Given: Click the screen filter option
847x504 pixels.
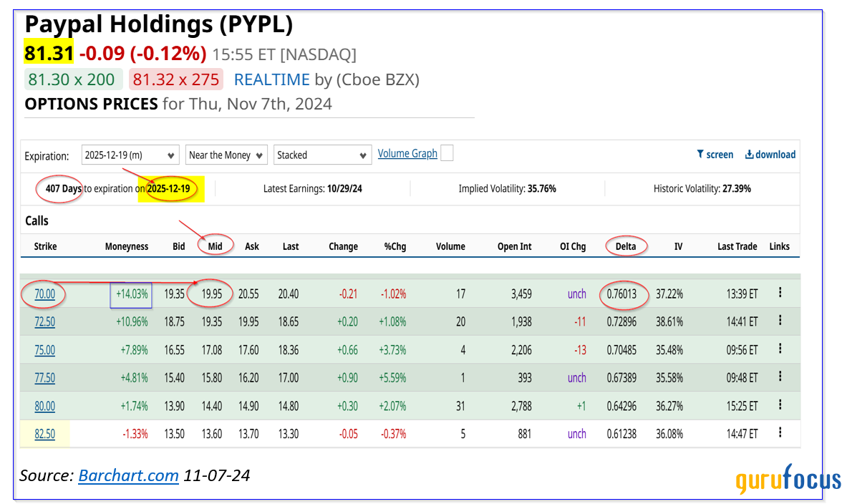Looking at the screenshot, I should pos(715,155).
